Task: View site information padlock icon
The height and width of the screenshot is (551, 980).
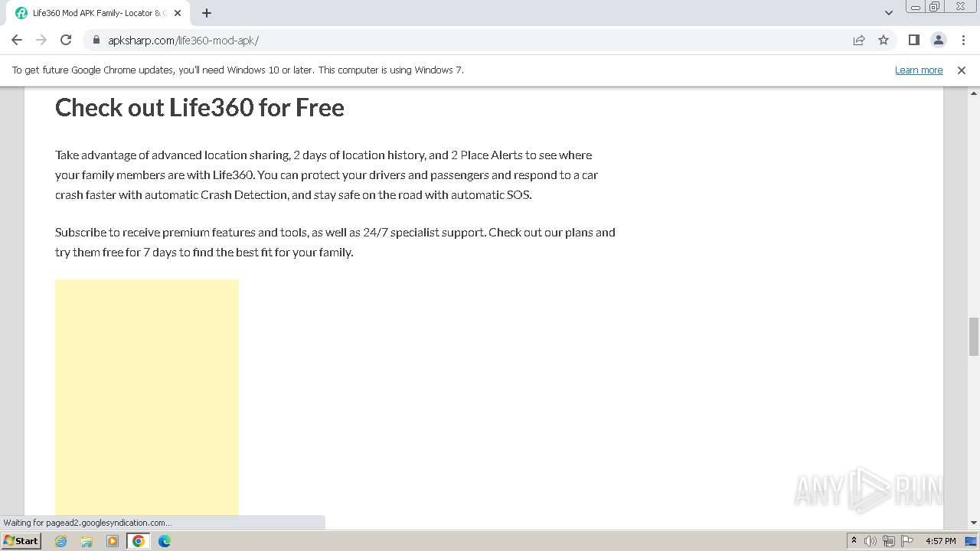Action: 96,40
